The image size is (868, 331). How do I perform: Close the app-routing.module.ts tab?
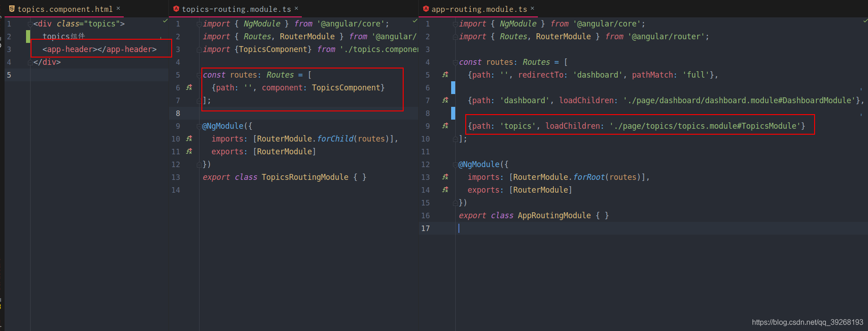[x=532, y=8]
